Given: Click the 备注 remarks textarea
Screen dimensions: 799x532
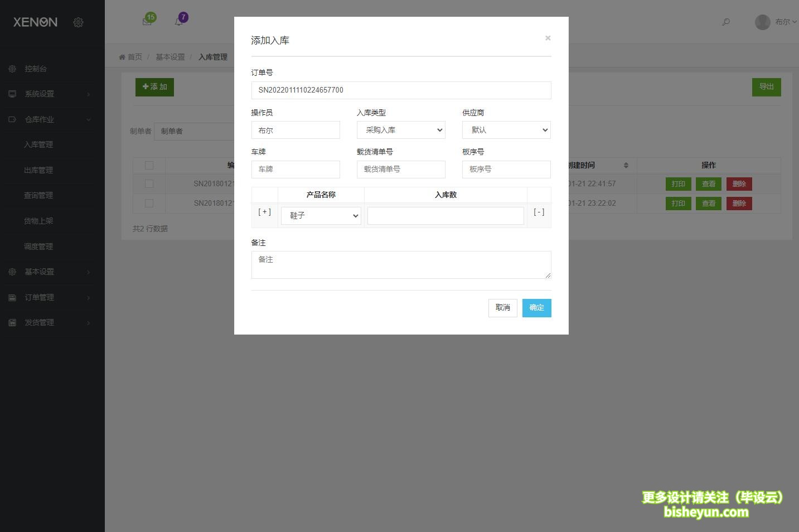Looking at the screenshot, I should point(401,265).
